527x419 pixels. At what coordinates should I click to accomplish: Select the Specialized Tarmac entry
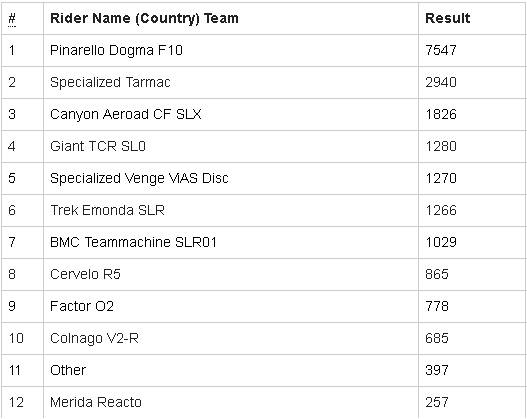coord(110,82)
